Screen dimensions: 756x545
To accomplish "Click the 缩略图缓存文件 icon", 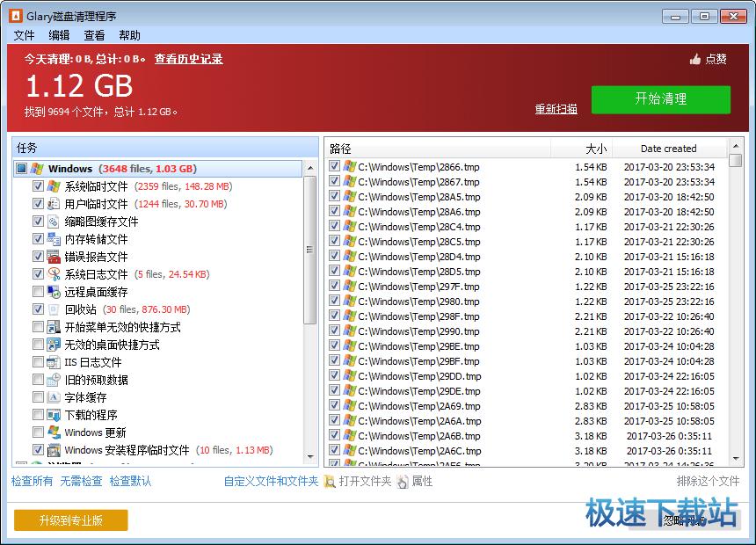I will [x=54, y=222].
